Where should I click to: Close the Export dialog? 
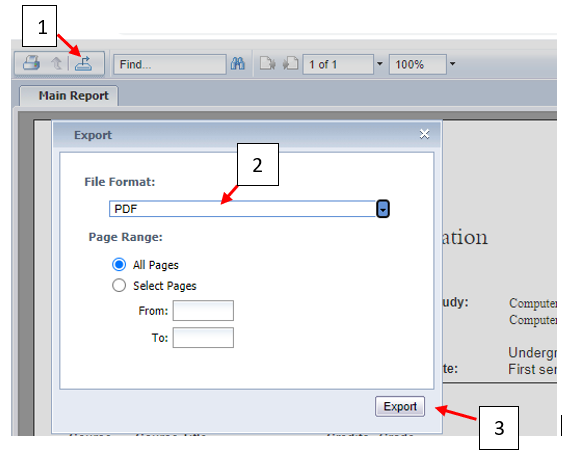[x=424, y=134]
